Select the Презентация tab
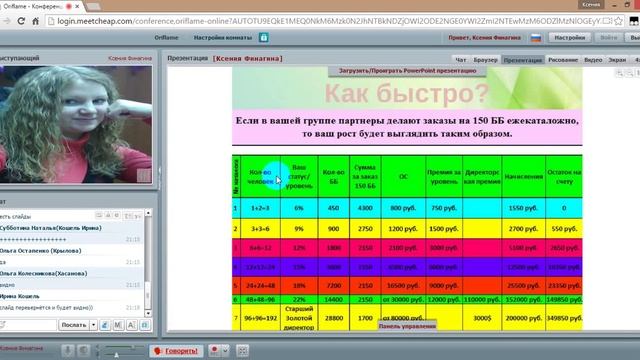 tap(523, 60)
